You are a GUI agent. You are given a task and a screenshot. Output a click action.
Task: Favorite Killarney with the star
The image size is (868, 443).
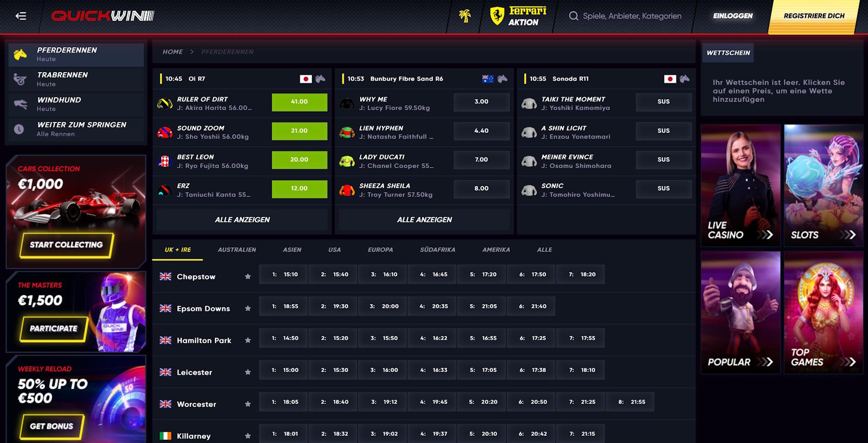tap(248, 436)
